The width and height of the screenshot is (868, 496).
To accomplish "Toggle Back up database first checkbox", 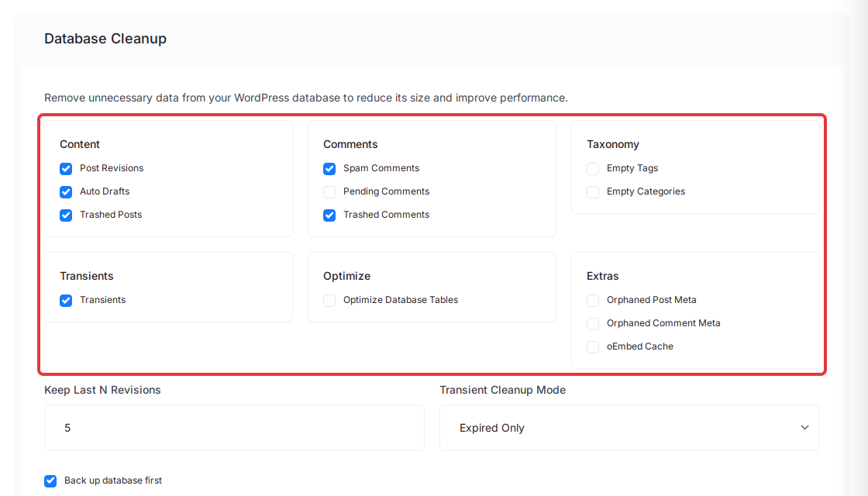I will (x=50, y=480).
